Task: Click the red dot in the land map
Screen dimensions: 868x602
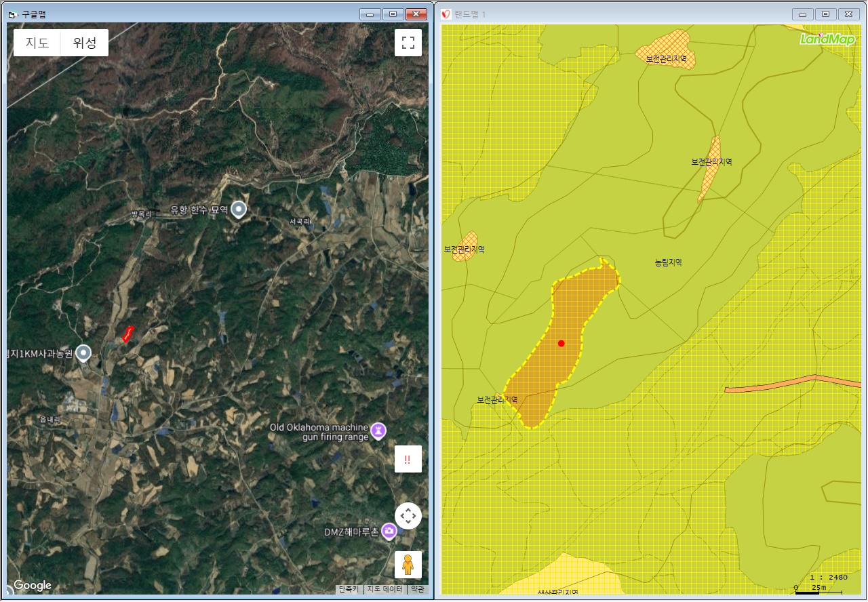Action: [561, 344]
